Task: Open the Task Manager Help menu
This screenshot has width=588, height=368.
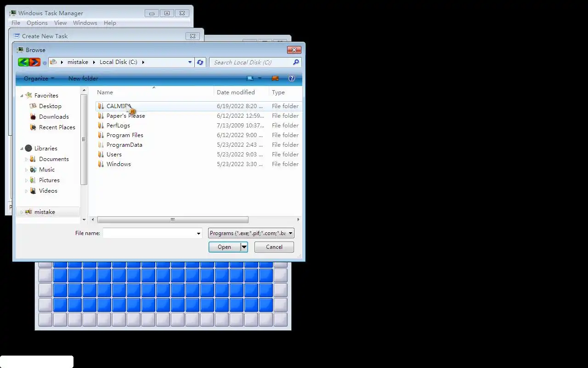Action: tap(110, 23)
